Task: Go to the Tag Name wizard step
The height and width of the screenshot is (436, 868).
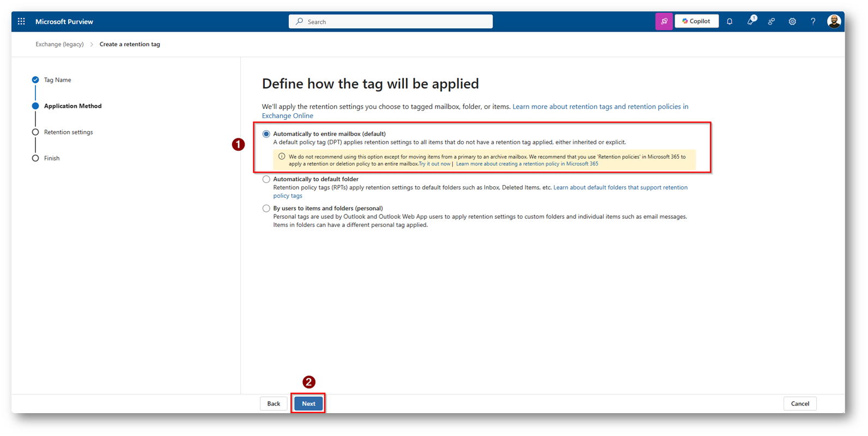Action: [57, 80]
